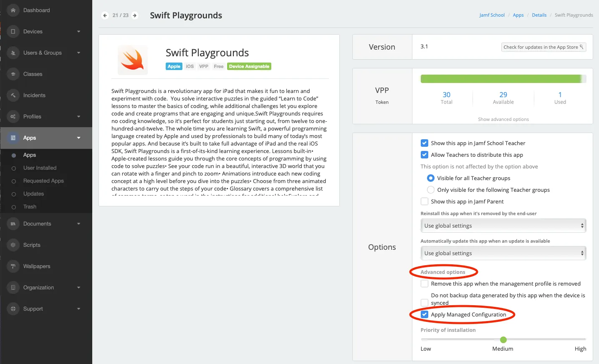Open the automatic update settings dropdown
599x364 pixels.
[x=503, y=253]
